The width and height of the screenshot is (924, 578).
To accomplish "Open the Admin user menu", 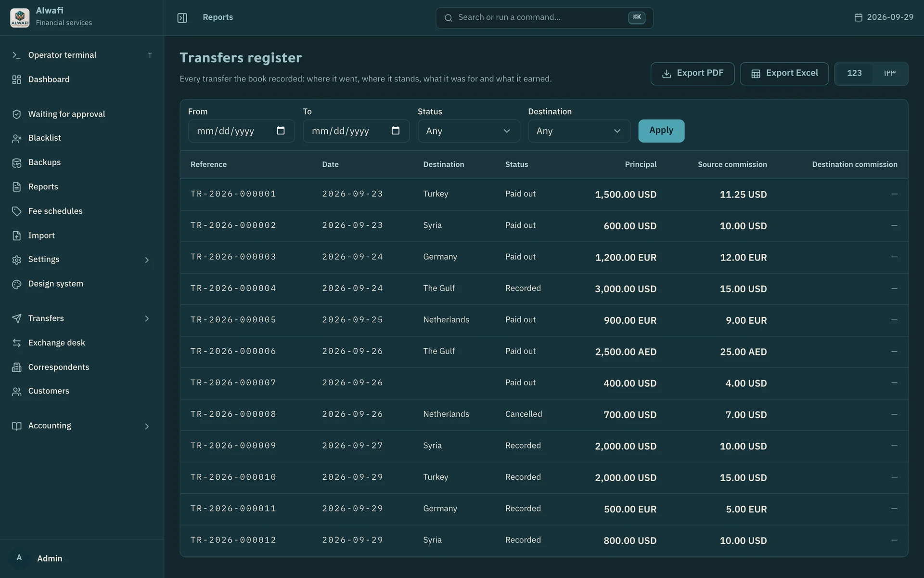I will click(x=82, y=558).
